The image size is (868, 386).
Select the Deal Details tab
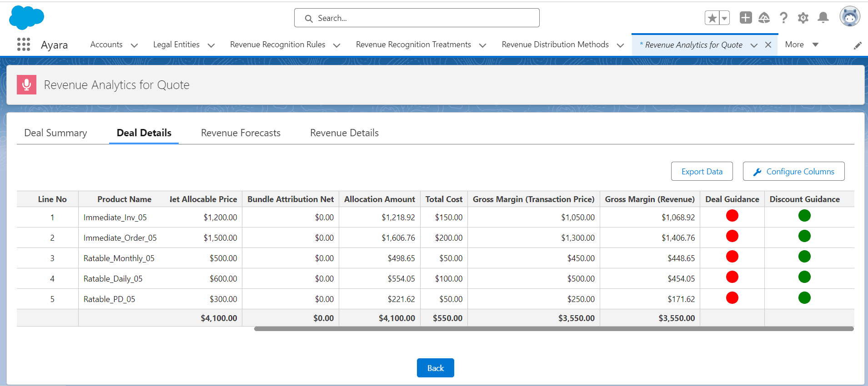coord(144,133)
